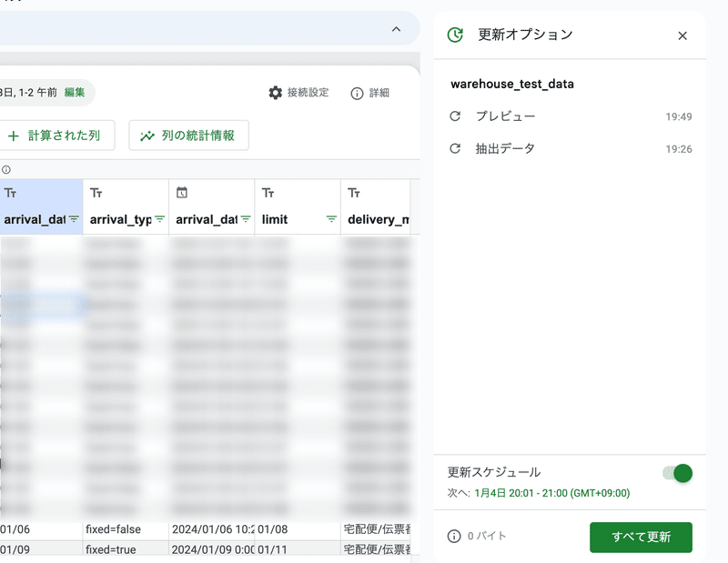Click the 0 バイト label
Image resolution: width=728 pixels, height=563 pixels.
[x=487, y=536]
